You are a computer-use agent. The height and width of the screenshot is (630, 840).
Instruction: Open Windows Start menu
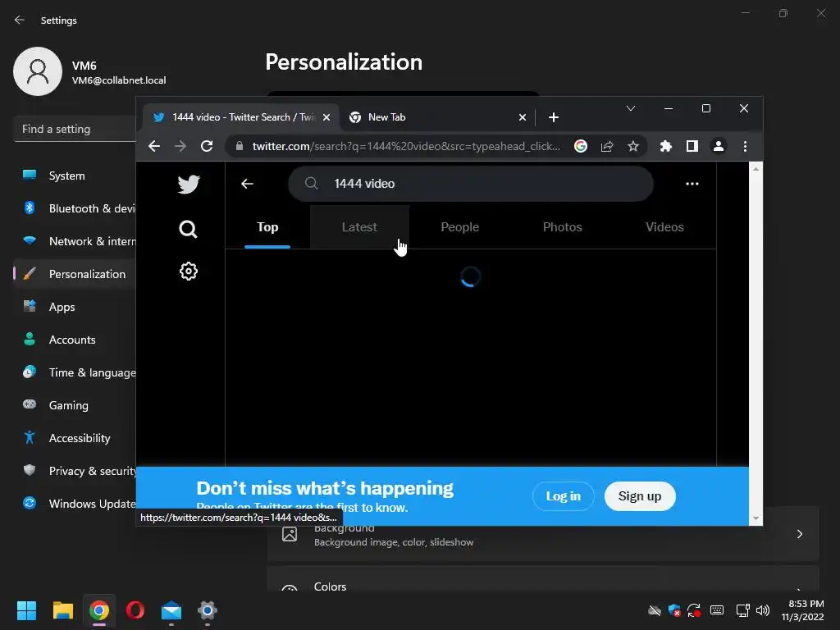tap(26, 610)
